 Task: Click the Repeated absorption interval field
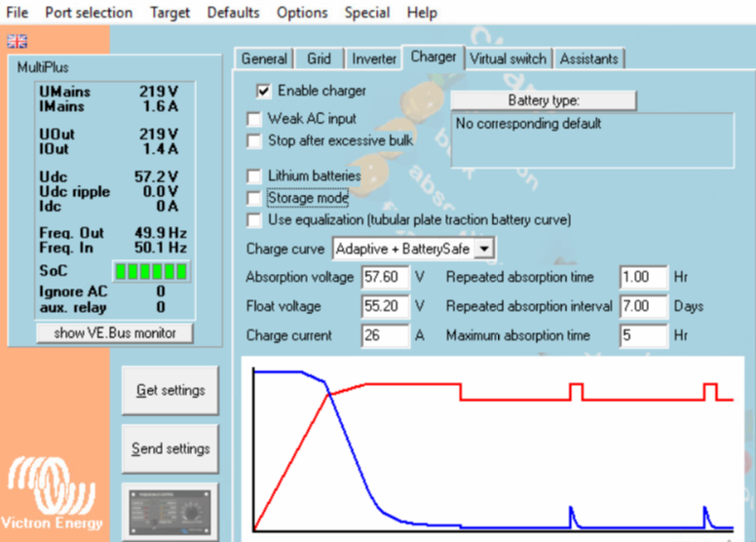coord(643,306)
